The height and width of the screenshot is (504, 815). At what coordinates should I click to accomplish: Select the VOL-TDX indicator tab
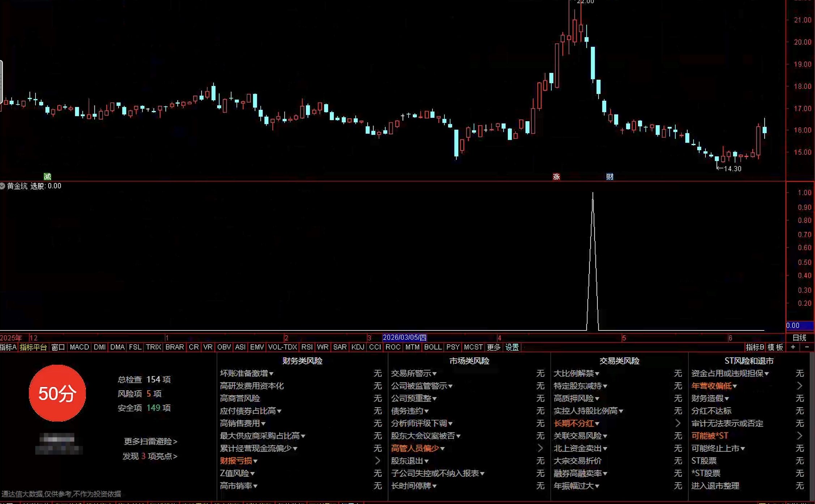pyautogui.click(x=282, y=347)
